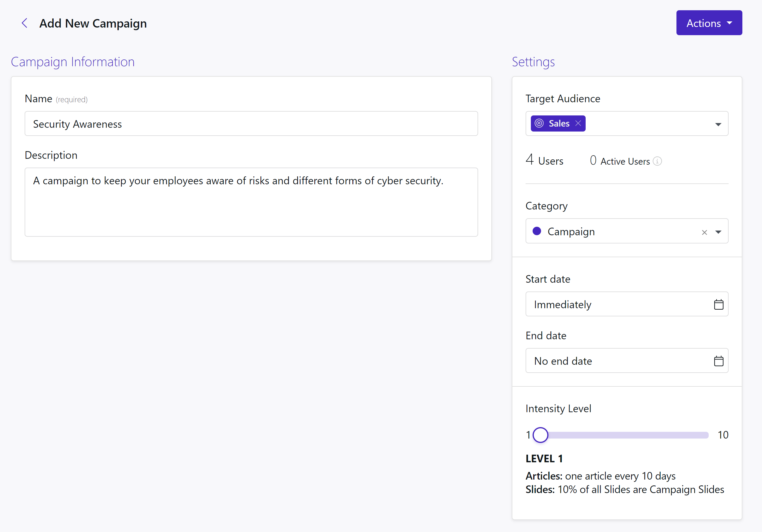Show Active Users info tooltip icon
Screen dimensions: 762x532
[x=657, y=161]
